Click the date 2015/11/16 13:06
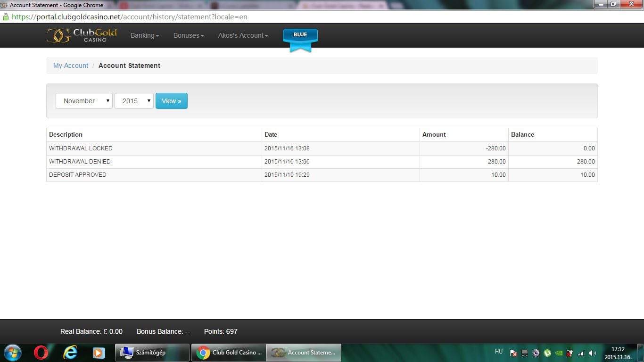 (287, 161)
